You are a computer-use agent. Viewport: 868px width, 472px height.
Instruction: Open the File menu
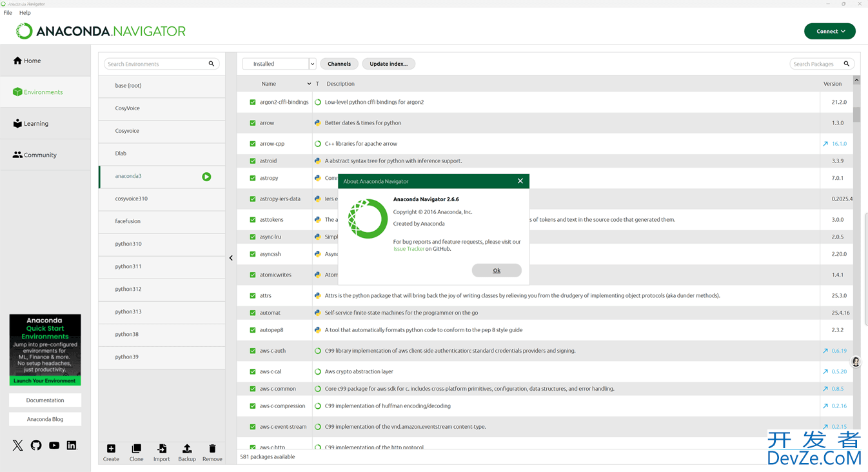[8, 13]
